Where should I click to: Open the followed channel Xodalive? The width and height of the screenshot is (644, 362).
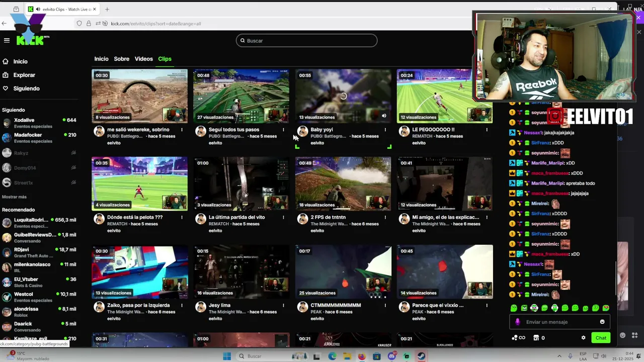click(x=39, y=123)
